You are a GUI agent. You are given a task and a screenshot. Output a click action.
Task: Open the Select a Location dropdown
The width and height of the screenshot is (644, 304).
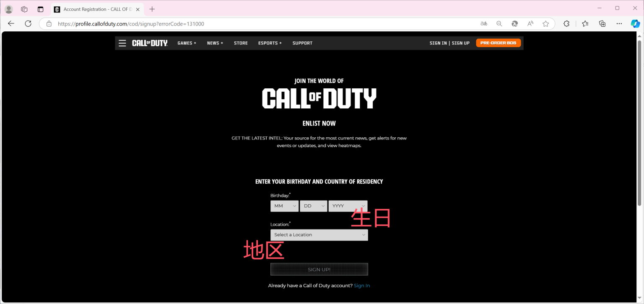tap(319, 234)
